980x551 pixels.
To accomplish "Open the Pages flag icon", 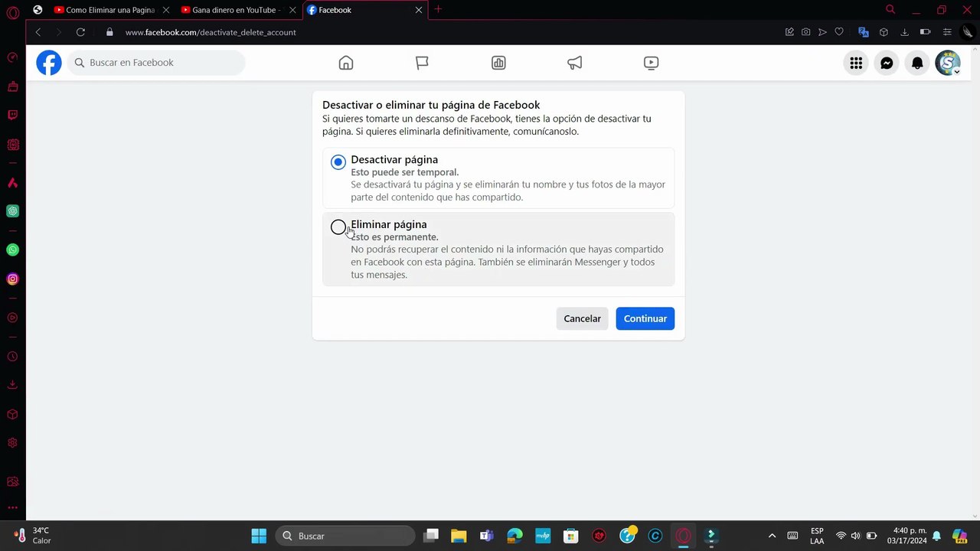I will tap(422, 63).
